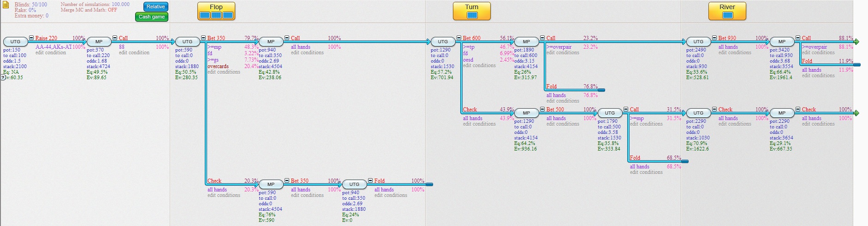
Task: Toggle the Cash game mode button
Action: click(x=152, y=17)
